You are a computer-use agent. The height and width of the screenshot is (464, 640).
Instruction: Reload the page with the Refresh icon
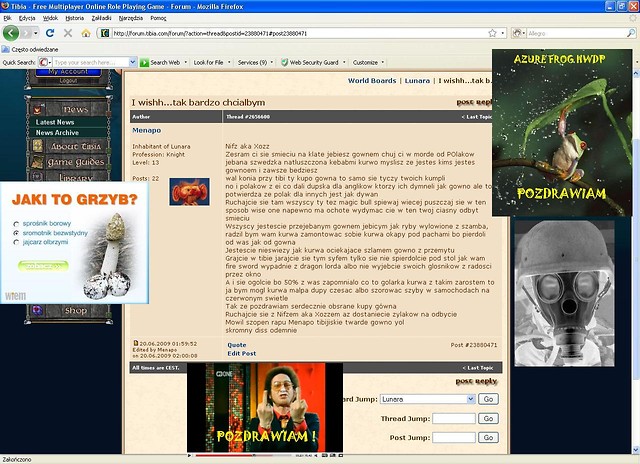pyautogui.click(x=50, y=33)
